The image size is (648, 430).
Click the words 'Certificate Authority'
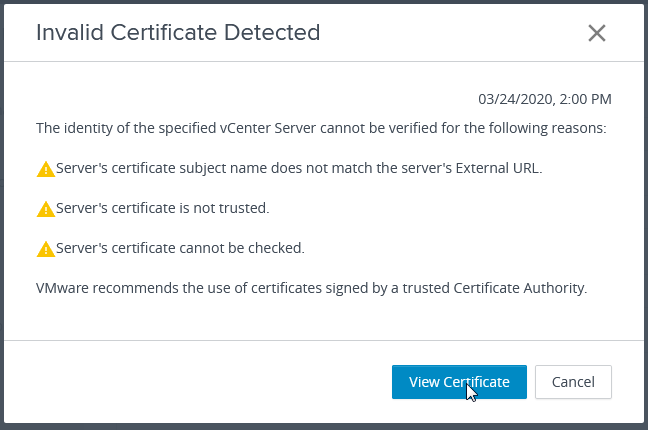coord(520,288)
